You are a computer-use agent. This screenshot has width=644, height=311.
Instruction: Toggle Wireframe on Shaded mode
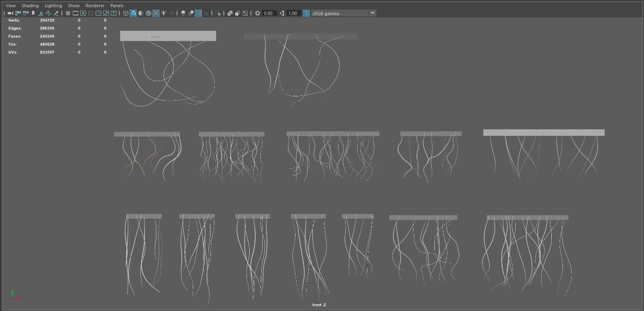tap(148, 13)
